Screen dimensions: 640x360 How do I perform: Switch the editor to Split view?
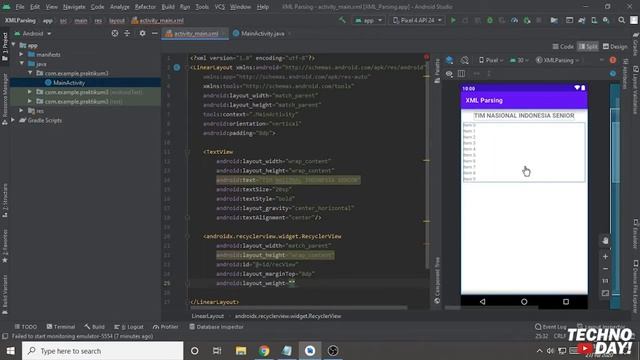(588, 47)
